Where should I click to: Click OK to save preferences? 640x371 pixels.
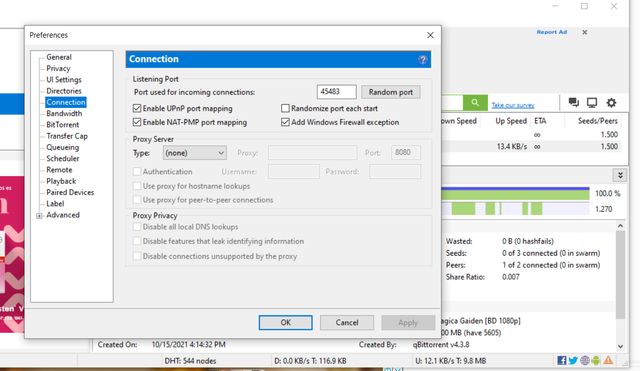[286, 322]
